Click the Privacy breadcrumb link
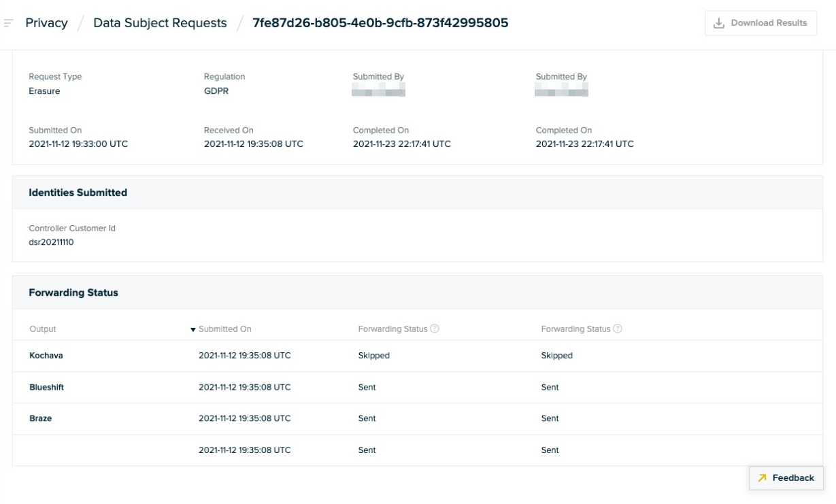 click(46, 23)
